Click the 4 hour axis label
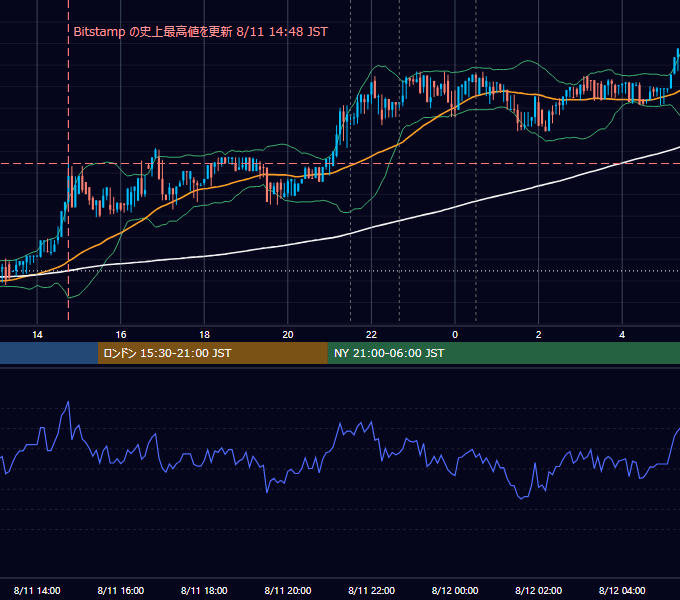The image size is (680, 600). pos(622,335)
